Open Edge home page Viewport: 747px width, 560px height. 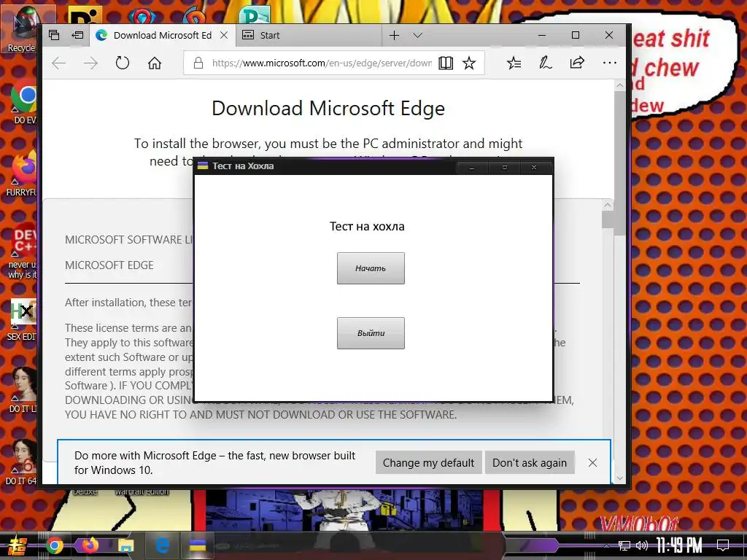tap(155, 63)
